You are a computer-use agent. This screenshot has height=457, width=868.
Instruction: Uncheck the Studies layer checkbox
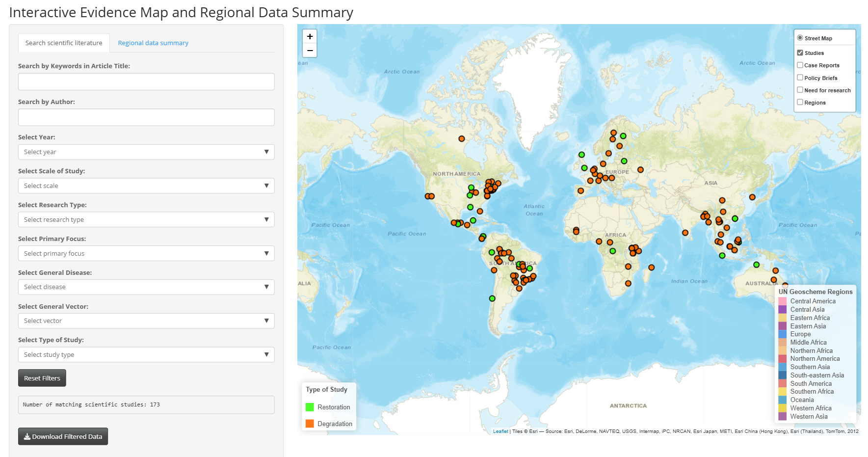pyautogui.click(x=800, y=53)
